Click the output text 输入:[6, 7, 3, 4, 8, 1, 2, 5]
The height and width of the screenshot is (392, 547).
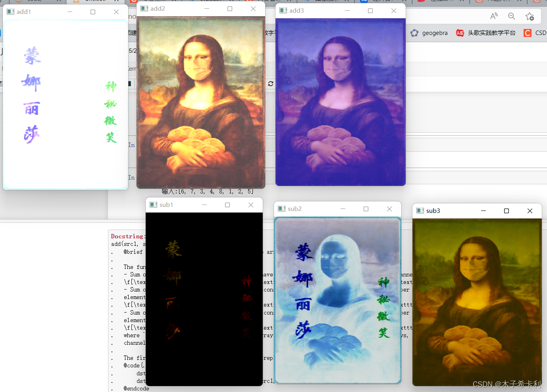click(x=208, y=191)
